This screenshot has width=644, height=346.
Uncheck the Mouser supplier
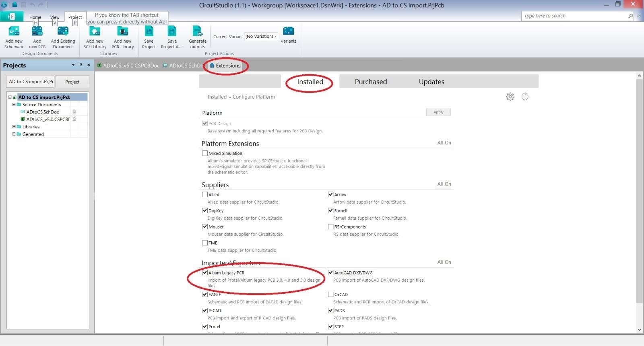pyautogui.click(x=205, y=227)
